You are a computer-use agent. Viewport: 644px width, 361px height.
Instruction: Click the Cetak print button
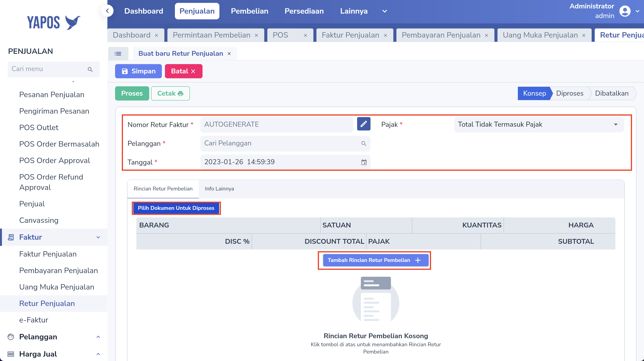click(170, 94)
